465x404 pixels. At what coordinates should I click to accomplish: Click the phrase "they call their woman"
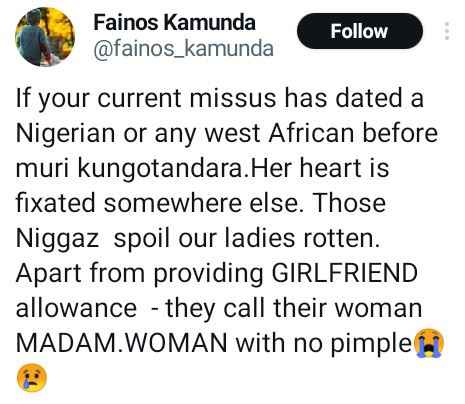[294, 309]
